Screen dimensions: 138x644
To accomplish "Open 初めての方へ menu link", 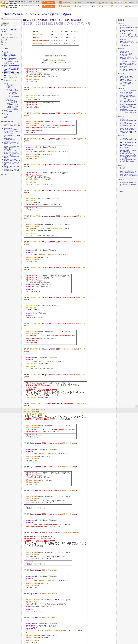I will (8, 53).
